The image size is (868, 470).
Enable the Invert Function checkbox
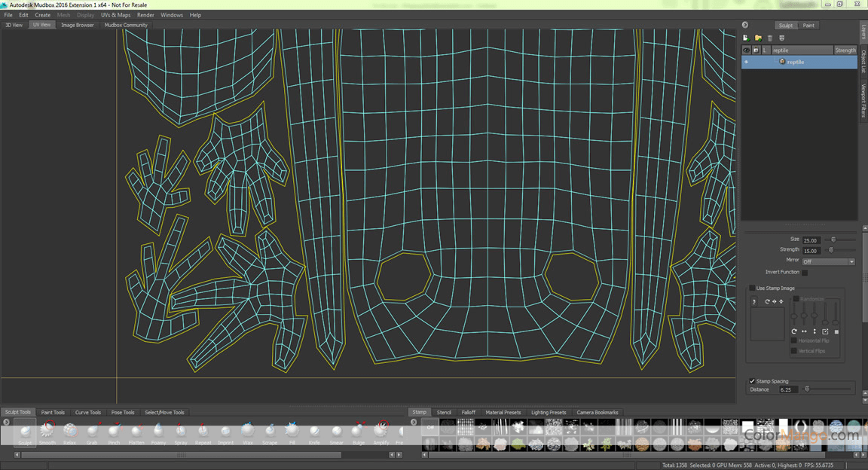(805, 272)
